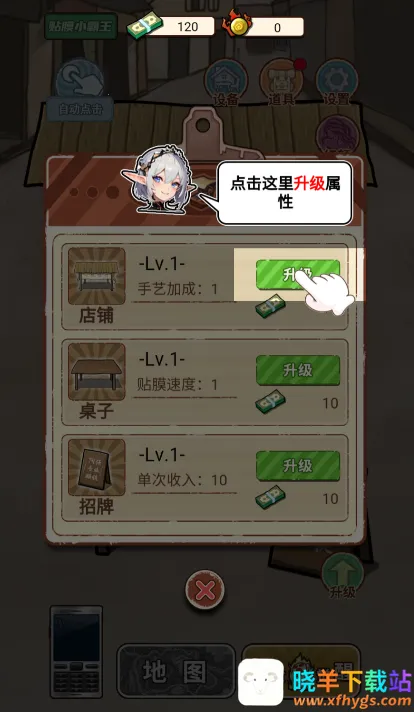Tap the 设备 equipment house icon
This screenshot has height=712, width=414.
click(226, 83)
